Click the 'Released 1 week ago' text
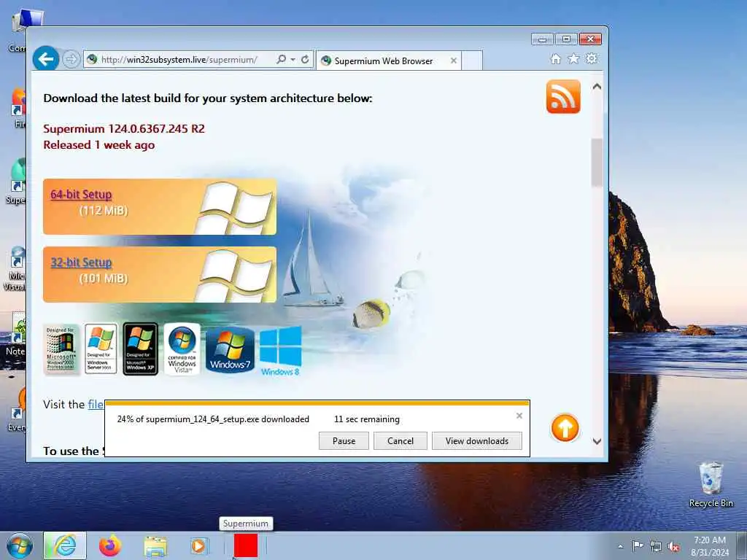This screenshot has width=747, height=560. click(99, 145)
